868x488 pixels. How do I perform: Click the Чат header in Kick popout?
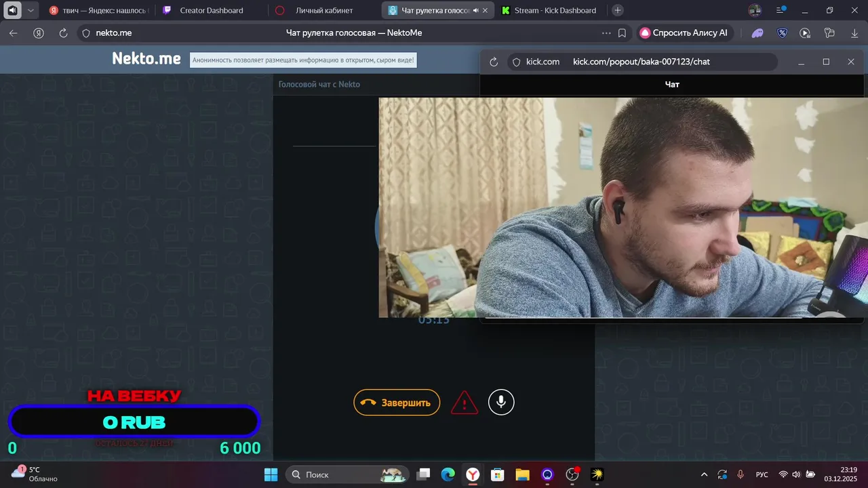[x=672, y=84]
